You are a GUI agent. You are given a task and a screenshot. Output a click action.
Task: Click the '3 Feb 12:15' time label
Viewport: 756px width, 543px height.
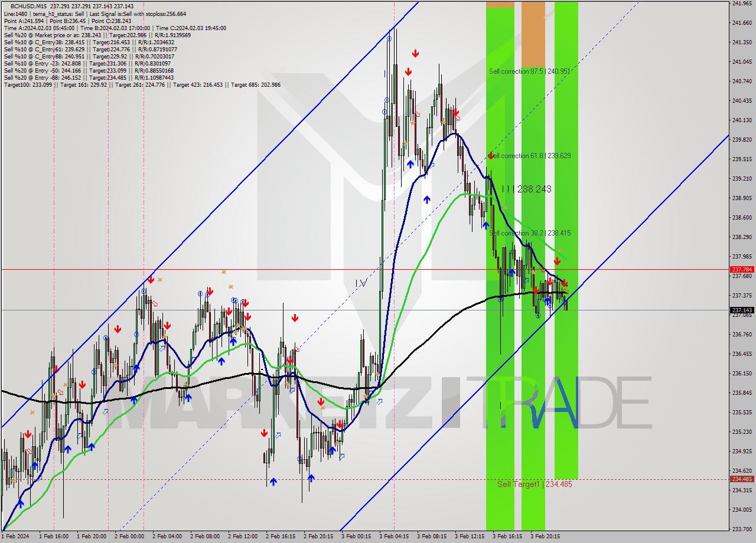[x=470, y=537]
